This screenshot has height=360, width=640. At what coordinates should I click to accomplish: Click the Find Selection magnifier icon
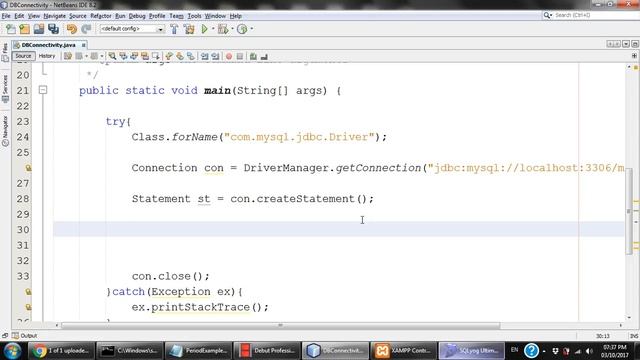(x=112, y=56)
